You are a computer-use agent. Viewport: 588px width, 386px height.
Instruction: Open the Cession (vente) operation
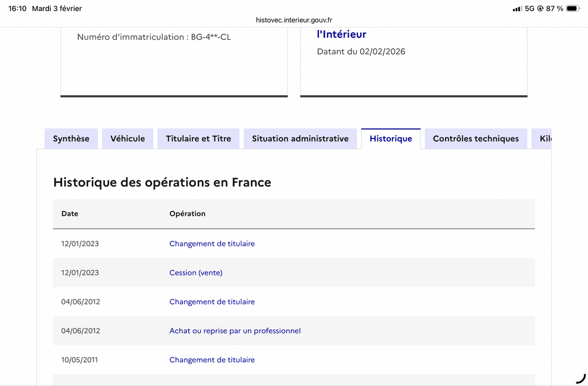tap(196, 273)
